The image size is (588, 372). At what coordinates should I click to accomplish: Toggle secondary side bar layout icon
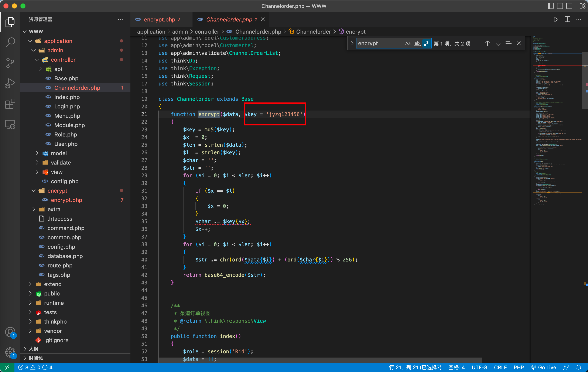pyautogui.click(x=569, y=6)
